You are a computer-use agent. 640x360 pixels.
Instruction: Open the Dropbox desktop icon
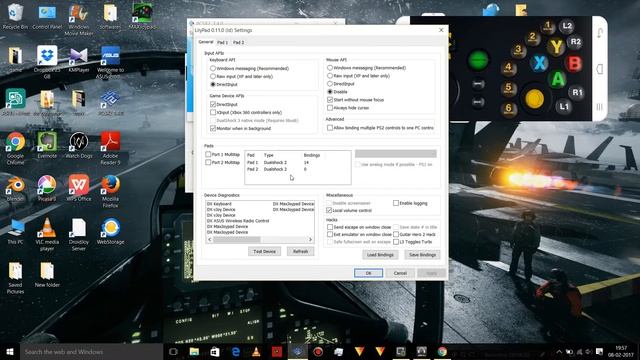(47, 62)
